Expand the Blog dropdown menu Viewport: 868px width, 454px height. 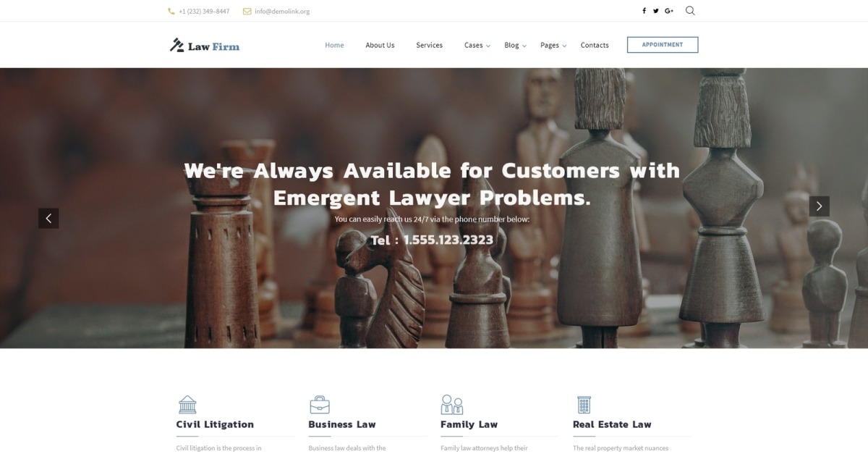(x=515, y=45)
